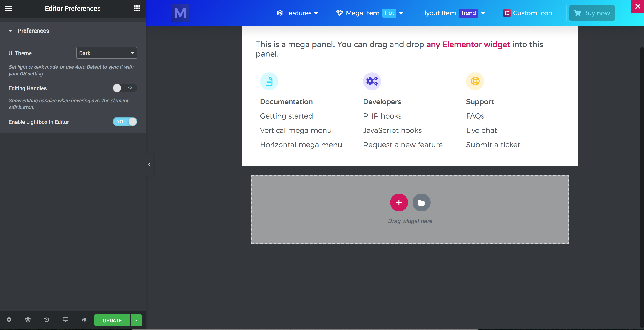Collapse the editor panel with the chevron

coord(149,164)
